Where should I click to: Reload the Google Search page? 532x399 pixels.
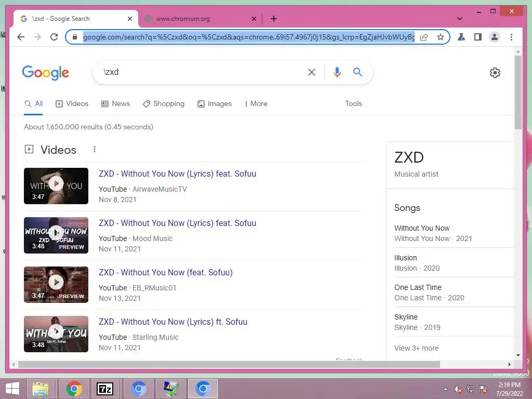coord(54,37)
